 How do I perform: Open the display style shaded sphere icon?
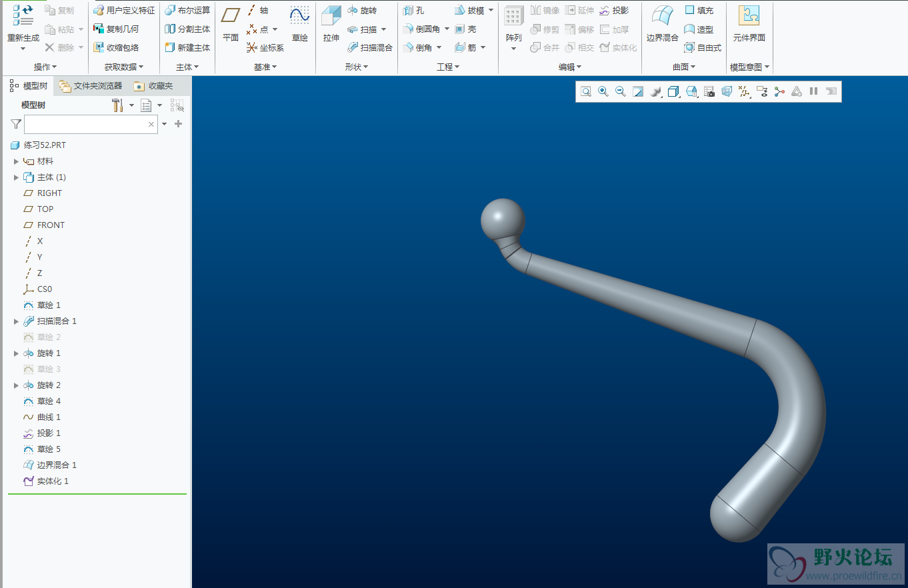coord(655,91)
